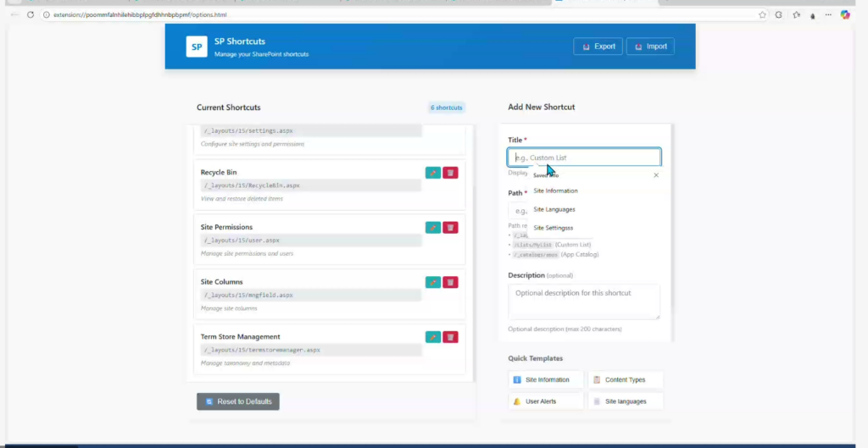Apply the Content Types quick template
This screenshot has width=868, height=448.
click(626, 380)
